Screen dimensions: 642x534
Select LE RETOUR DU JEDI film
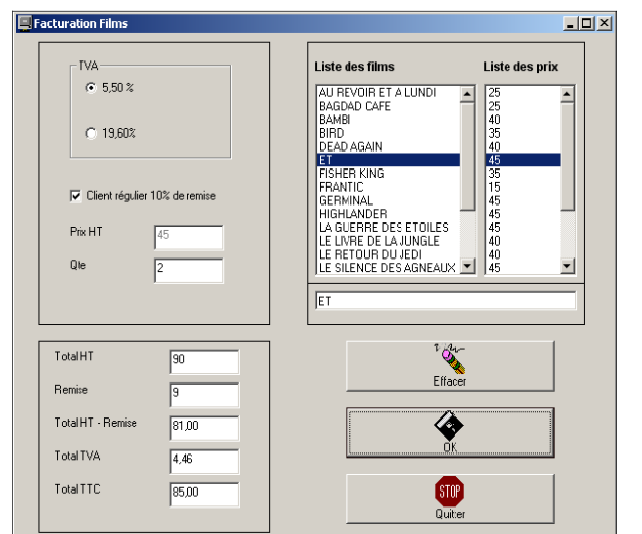click(x=388, y=254)
